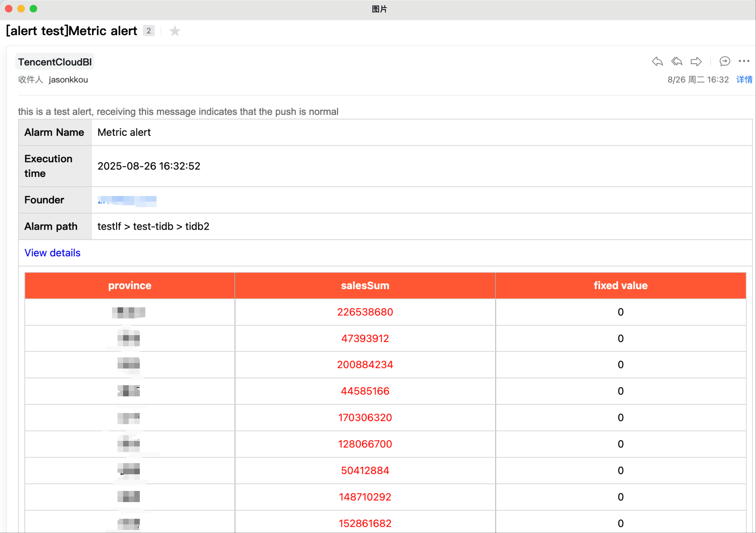Click the fixed value column header
756x533 pixels.
point(620,286)
